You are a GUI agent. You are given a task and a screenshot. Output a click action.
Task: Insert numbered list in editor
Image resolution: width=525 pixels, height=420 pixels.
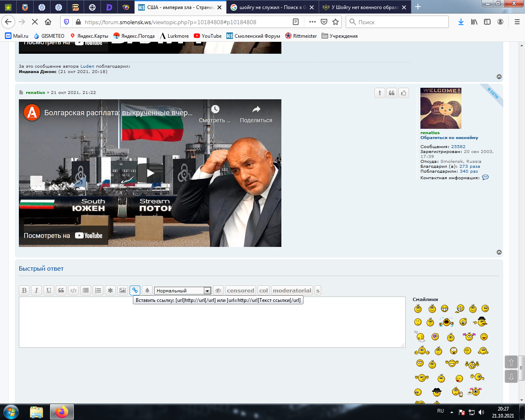click(98, 290)
